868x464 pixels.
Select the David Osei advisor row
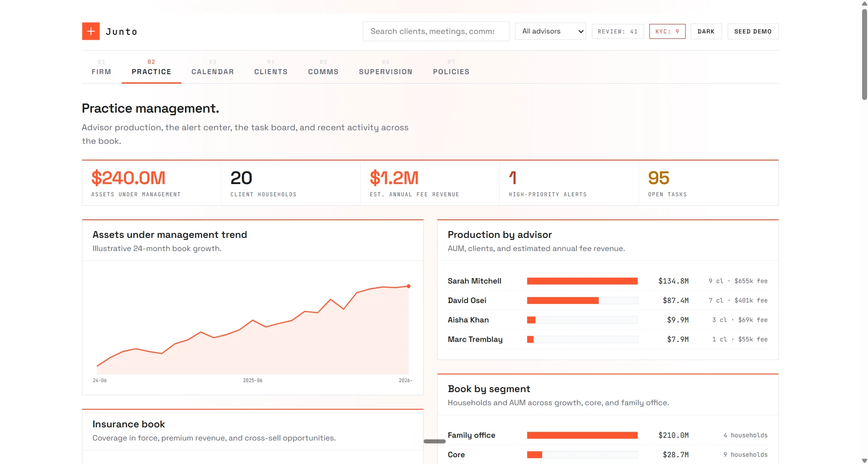tap(608, 300)
